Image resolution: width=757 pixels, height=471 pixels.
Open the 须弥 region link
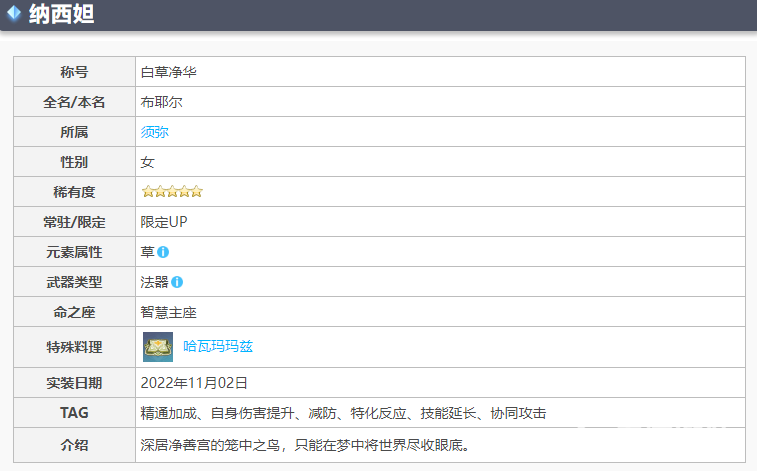click(x=154, y=132)
